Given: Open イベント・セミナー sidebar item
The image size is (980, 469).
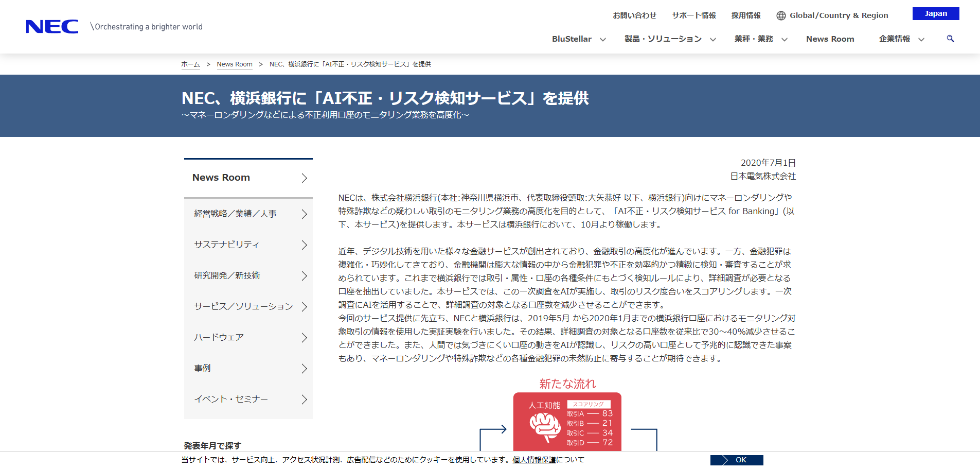Looking at the screenshot, I should click(x=248, y=399).
